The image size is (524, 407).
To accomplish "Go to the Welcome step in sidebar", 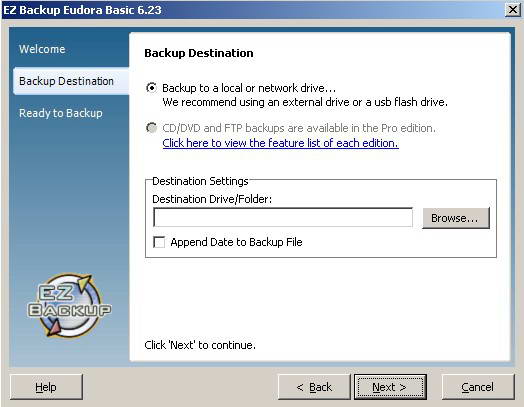I will pos(42,49).
